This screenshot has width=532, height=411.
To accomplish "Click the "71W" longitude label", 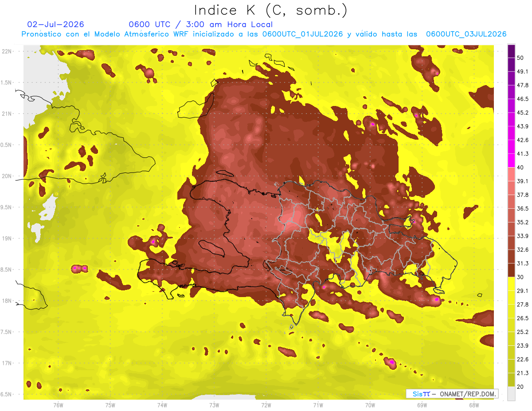I will 318,405.
